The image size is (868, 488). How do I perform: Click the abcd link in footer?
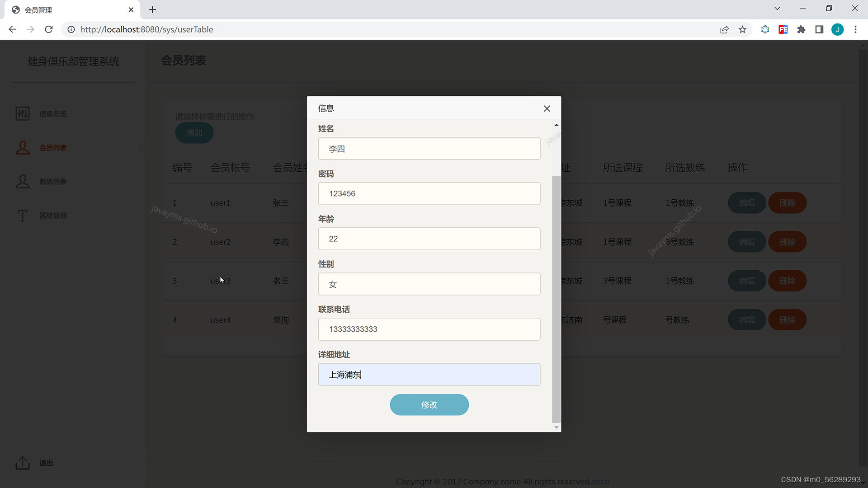coord(600,482)
